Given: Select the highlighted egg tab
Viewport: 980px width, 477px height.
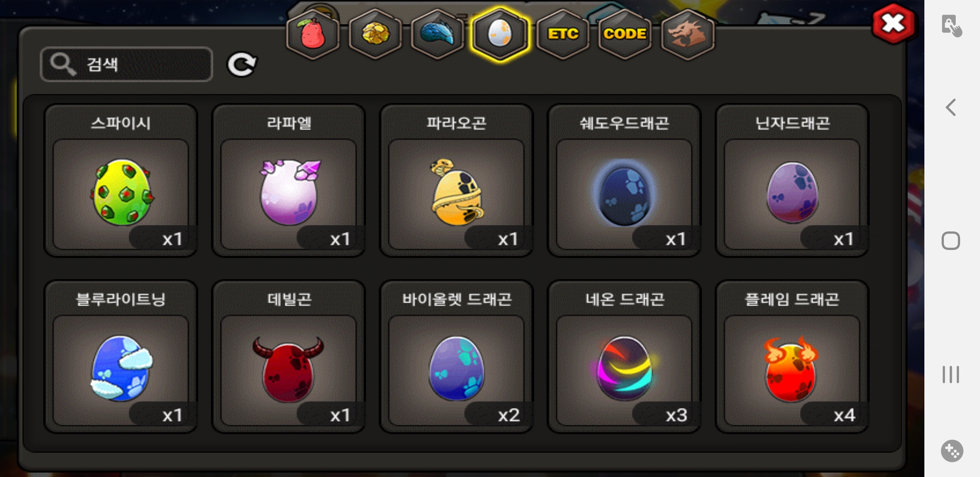Looking at the screenshot, I should tap(500, 34).
